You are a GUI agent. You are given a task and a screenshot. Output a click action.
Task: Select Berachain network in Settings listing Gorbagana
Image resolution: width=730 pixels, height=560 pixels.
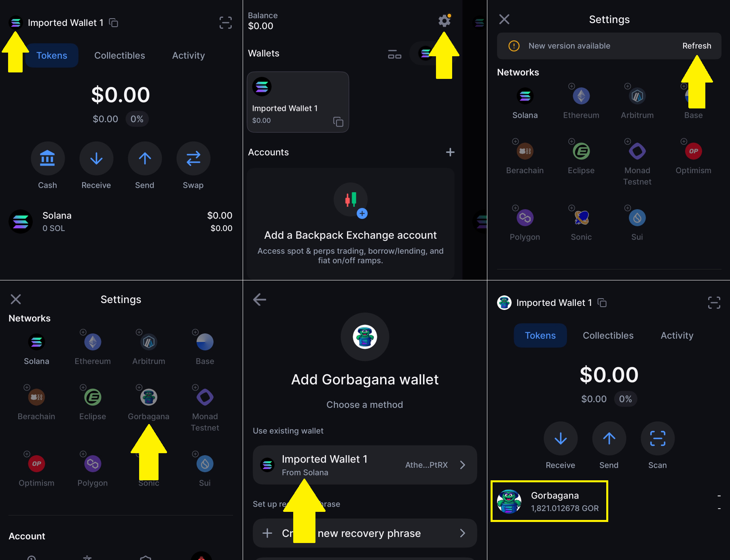click(x=36, y=397)
